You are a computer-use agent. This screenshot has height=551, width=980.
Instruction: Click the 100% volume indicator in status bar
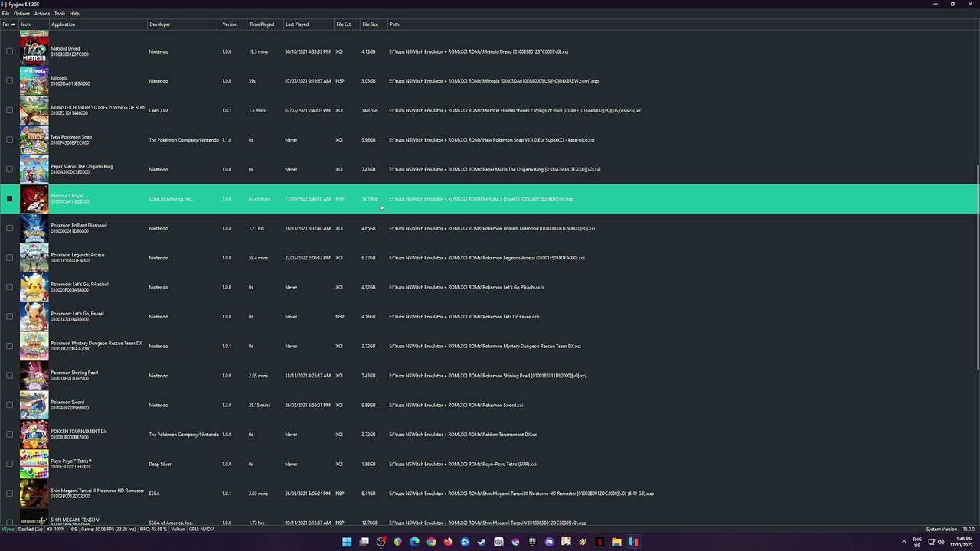click(x=56, y=529)
